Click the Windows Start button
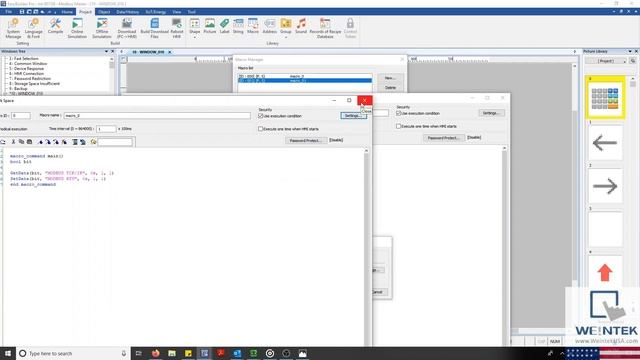 pos(8,353)
